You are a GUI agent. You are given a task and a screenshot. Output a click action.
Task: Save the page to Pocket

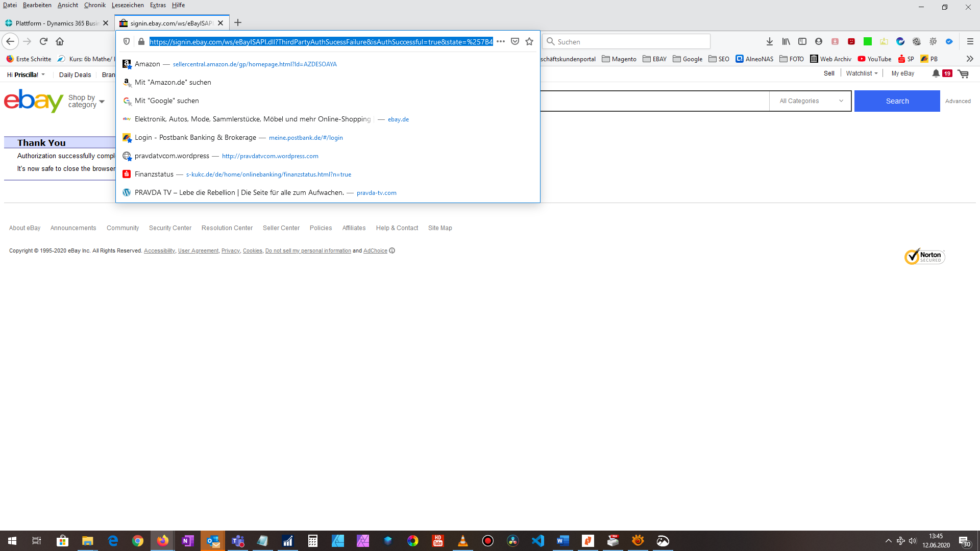(515, 41)
